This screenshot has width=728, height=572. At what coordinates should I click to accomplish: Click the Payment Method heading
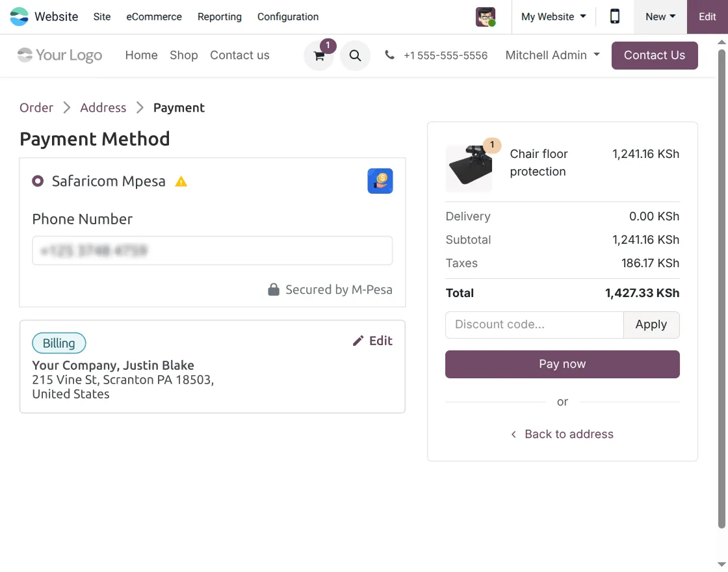tap(95, 139)
